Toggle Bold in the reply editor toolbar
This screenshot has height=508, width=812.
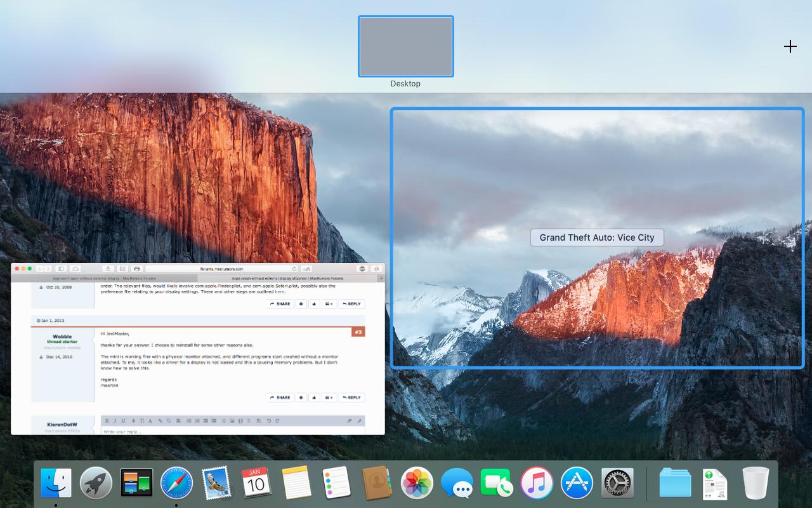[x=107, y=421]
